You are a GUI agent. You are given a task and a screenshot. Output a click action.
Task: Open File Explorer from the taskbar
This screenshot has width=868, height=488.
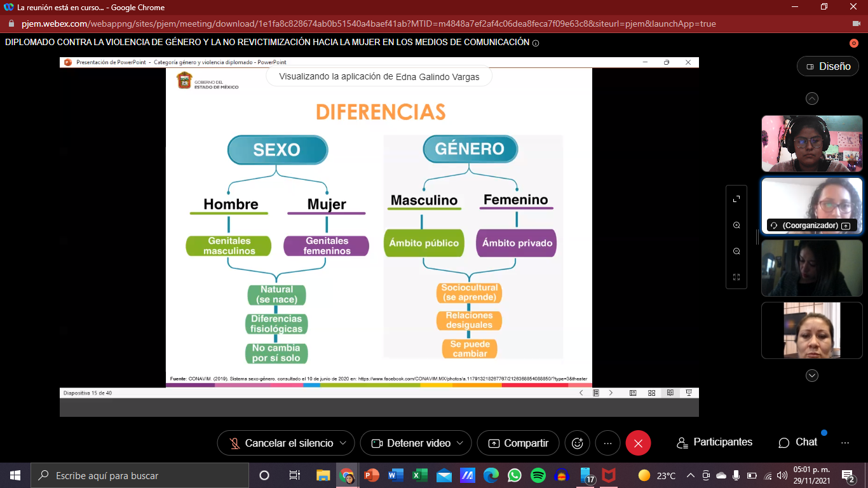point(323,475)
